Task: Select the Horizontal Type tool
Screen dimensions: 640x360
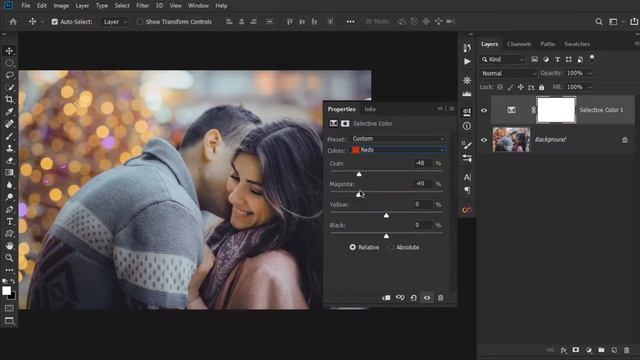Action: point(9,222)
